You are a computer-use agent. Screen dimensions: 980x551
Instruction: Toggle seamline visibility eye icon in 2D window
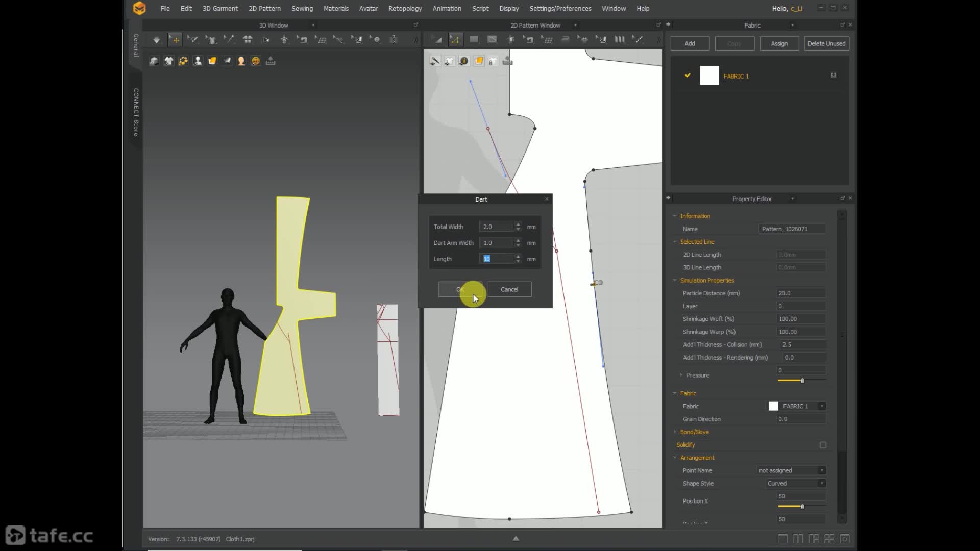click(x=435, y=61)
